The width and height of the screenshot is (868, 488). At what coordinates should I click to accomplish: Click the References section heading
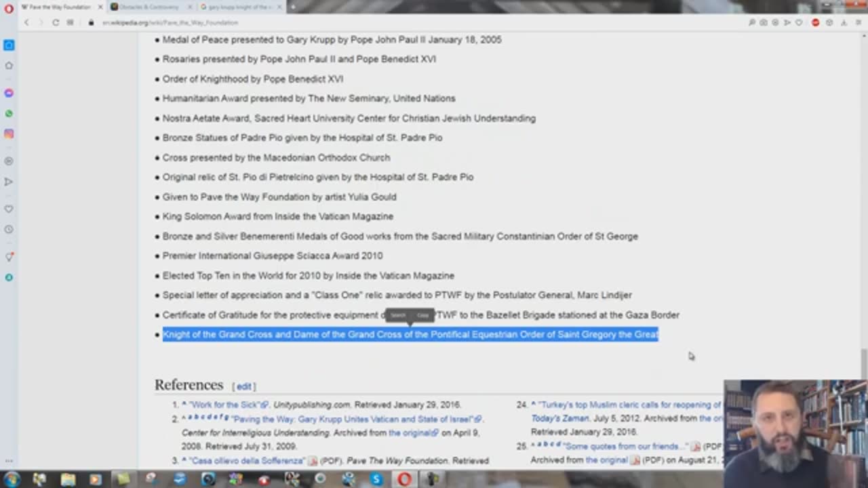pyautogui.click(x=189, y=385)
